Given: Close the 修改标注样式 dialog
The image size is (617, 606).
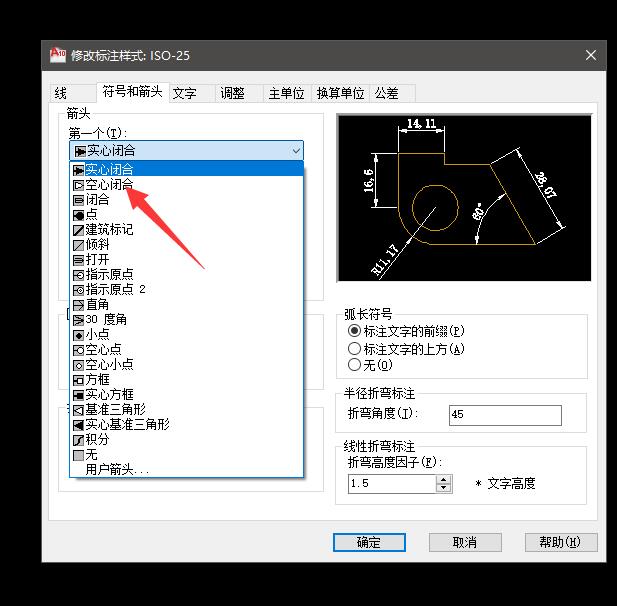Looking at the screenshot, I should pos(591,55).
